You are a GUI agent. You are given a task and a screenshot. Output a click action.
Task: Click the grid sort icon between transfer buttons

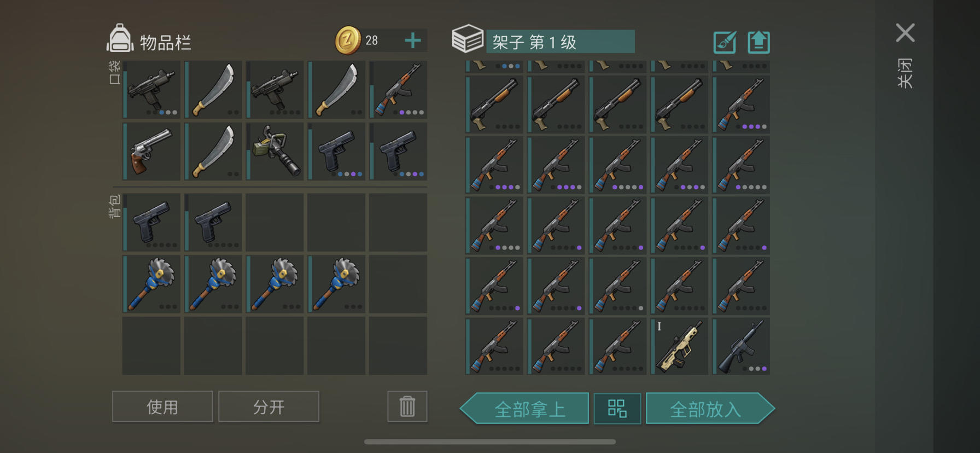point(617,408)
